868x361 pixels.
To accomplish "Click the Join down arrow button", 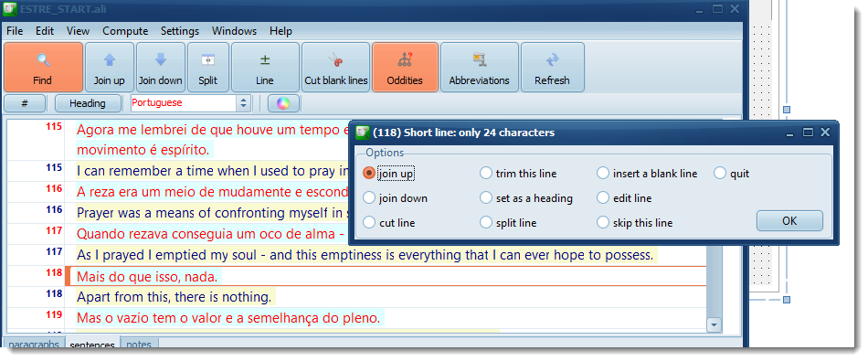I will [x=161, y=67].
